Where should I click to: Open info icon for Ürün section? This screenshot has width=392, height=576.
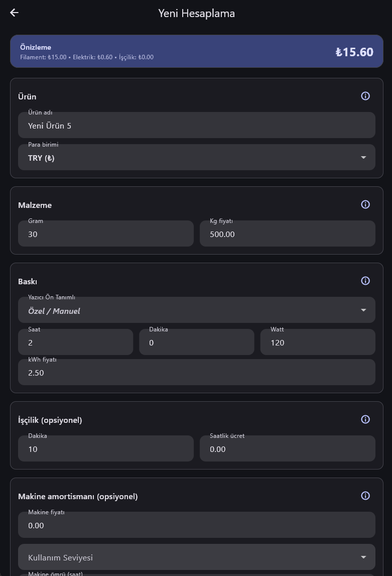point(365,96)
